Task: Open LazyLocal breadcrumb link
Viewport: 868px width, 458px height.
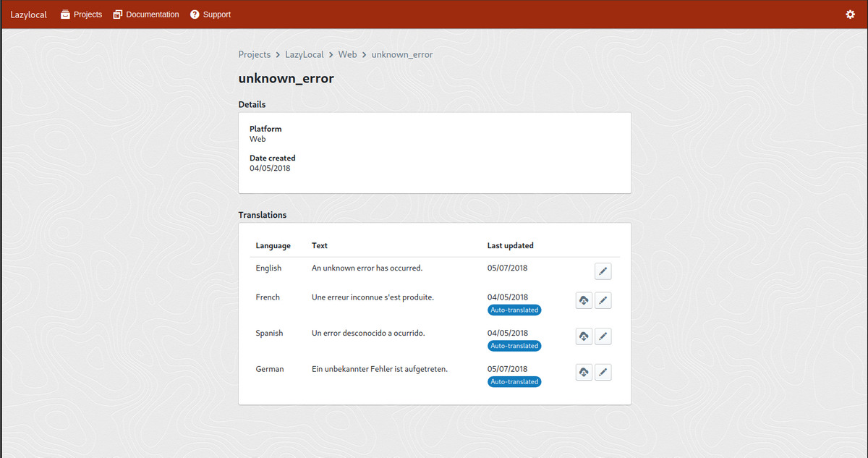Action: (305, 54)
